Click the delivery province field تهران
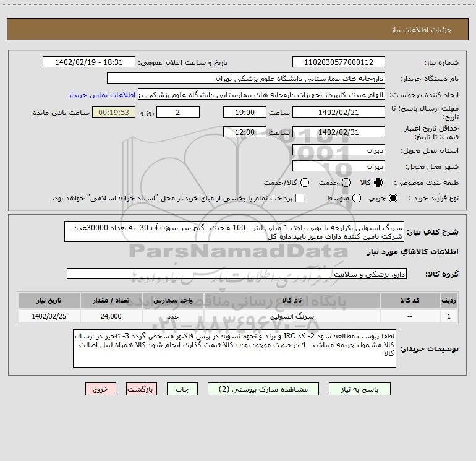 point(339,150)
